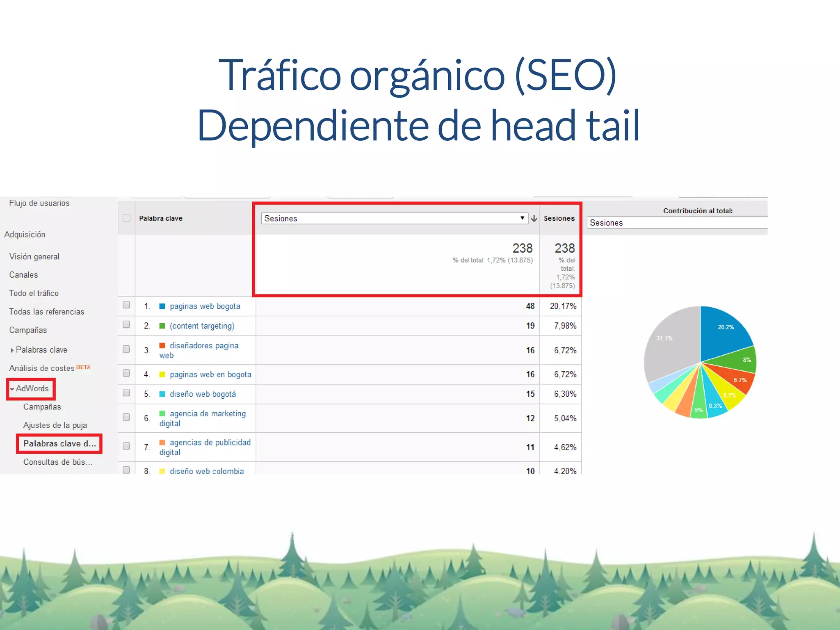Collapse the AdWords sidebar section
840x630 pixels.
(x=30, y=388)
